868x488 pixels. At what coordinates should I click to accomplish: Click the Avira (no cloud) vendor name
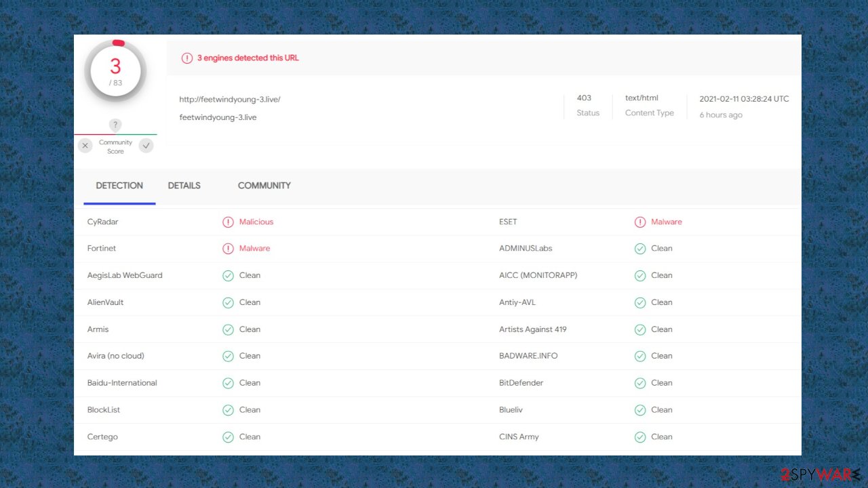click(116, 357)
